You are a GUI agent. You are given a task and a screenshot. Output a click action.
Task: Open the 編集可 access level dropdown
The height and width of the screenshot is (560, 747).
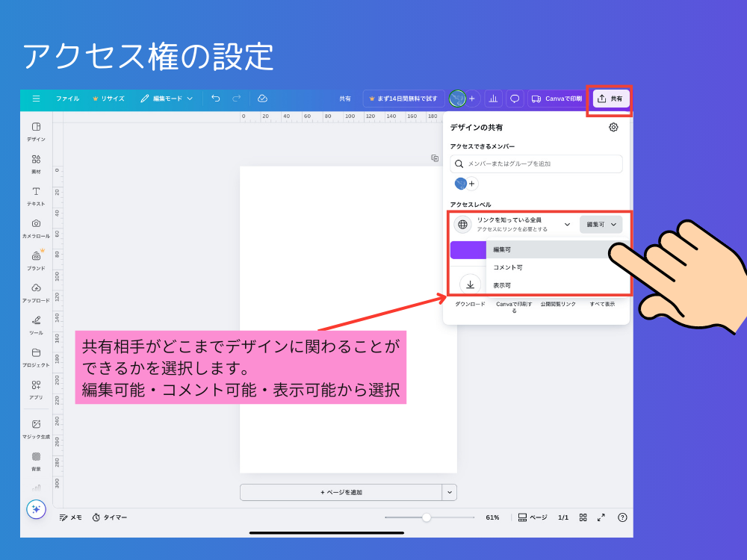(601, 223)
